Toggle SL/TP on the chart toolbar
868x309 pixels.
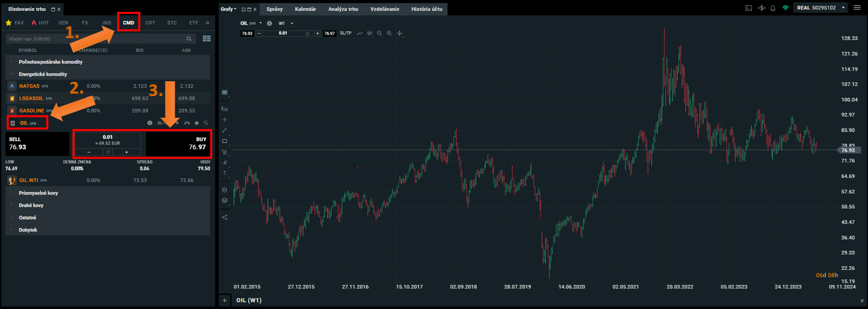[x=345, y=33]
